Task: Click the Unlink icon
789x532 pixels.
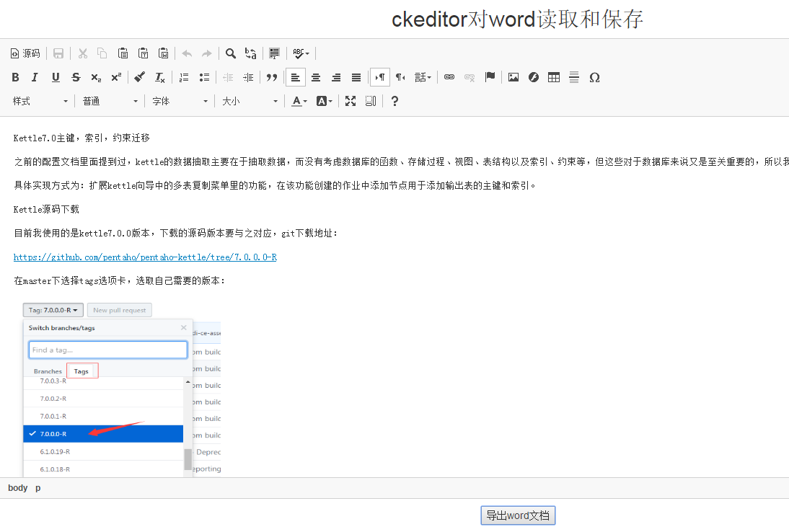Action: pos(470,77)
